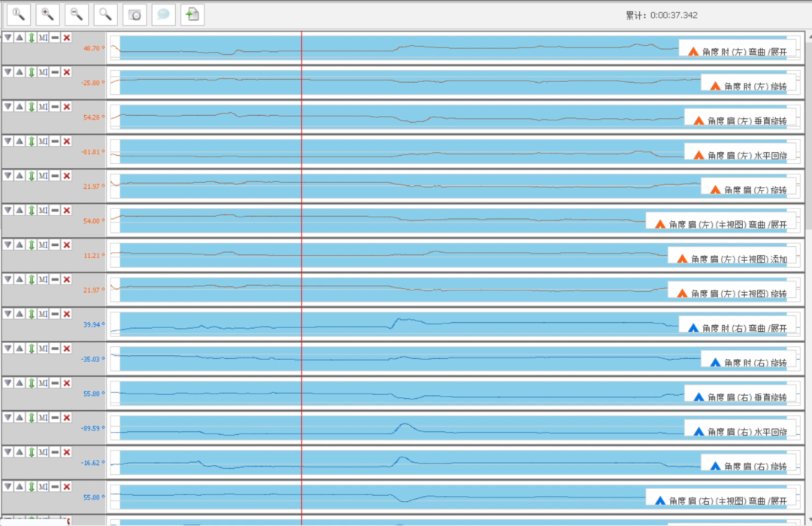This screenshot has width=812, height=526.
Task: Click the export document icon with green arrow
Action: [x=192, y=14]
